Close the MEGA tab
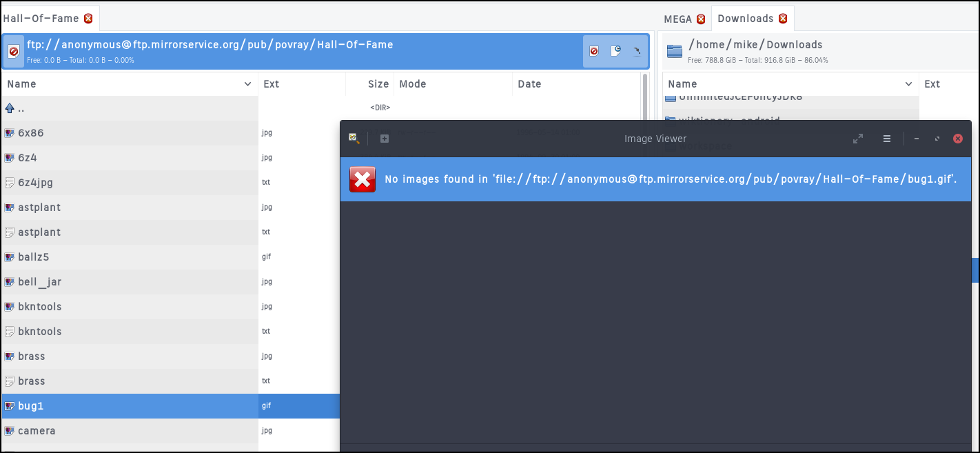 pyautogui.click(x=701, y=19)
